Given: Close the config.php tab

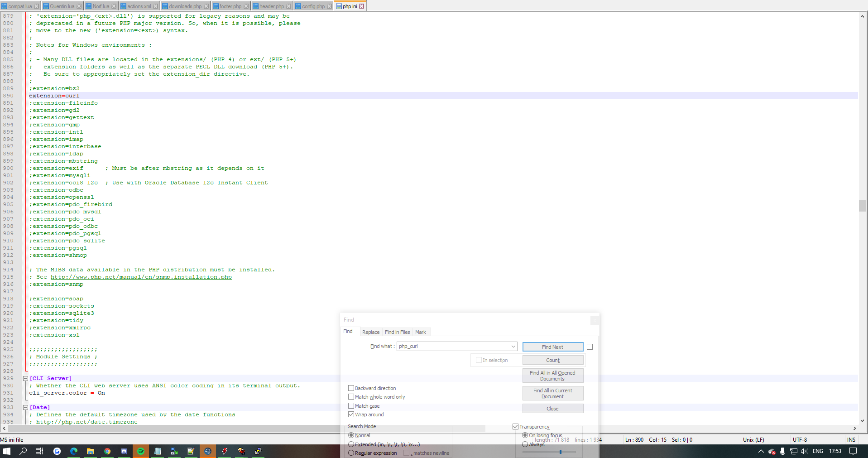Looking at the screenshot, I should [x=330, y=6].
